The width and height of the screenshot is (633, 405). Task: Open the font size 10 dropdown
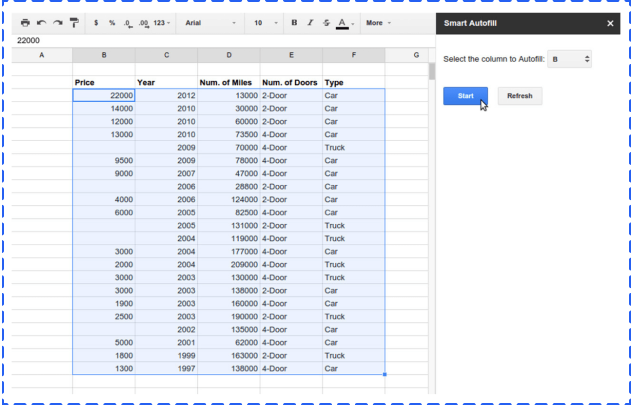(265, 22)
